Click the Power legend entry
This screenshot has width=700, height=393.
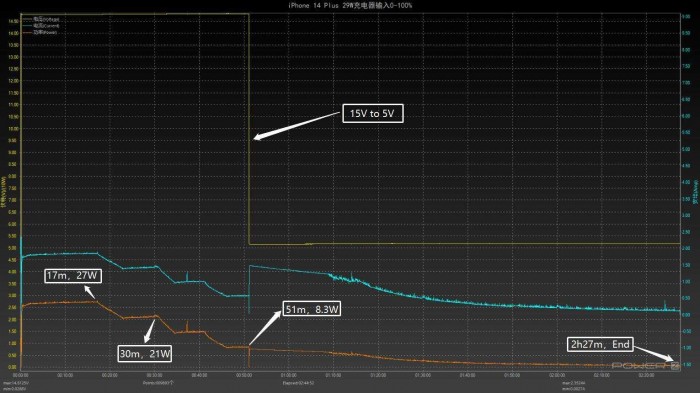[x=40, y=32]
